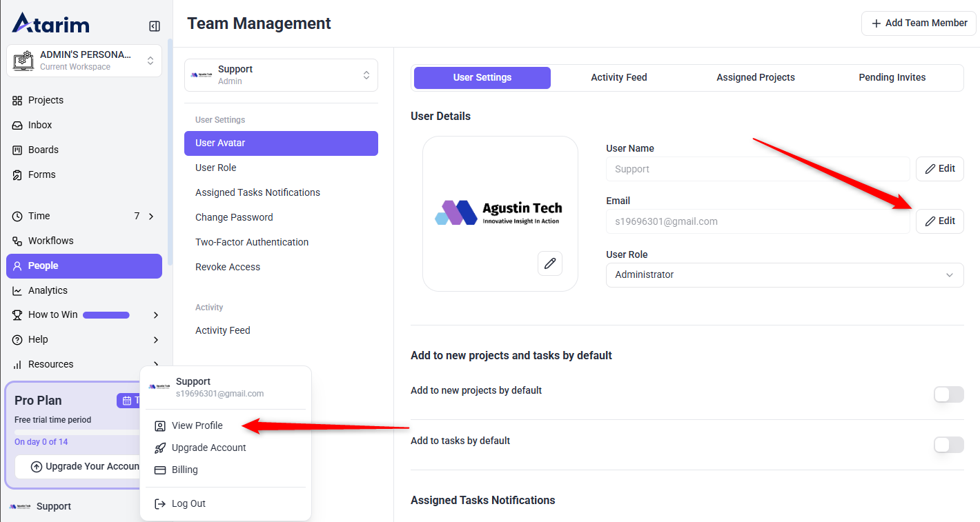Viewport: 980px width, 522px height.
Task: Collapse the sidebar using the panel icon
Action: click(x=155, y=26)
